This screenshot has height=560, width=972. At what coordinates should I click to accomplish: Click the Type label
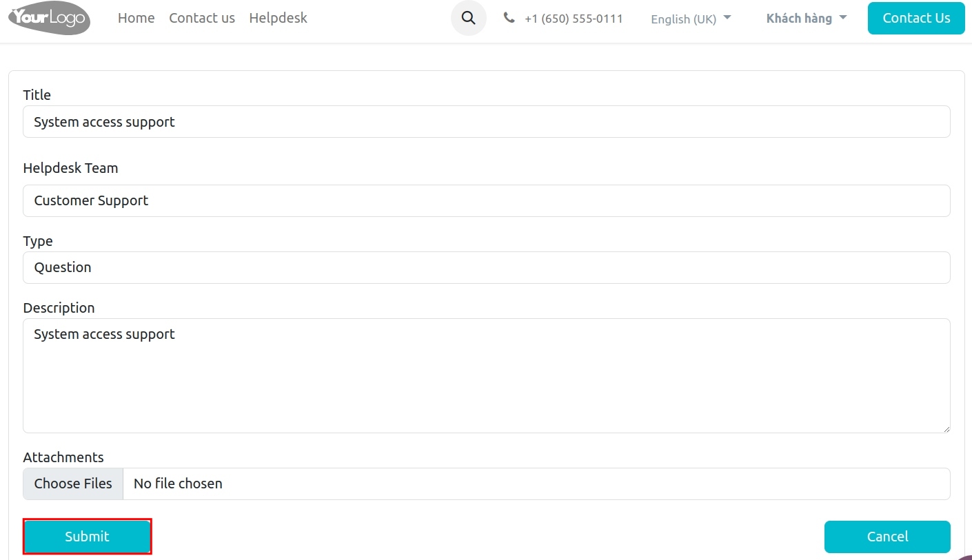(38, 241)
